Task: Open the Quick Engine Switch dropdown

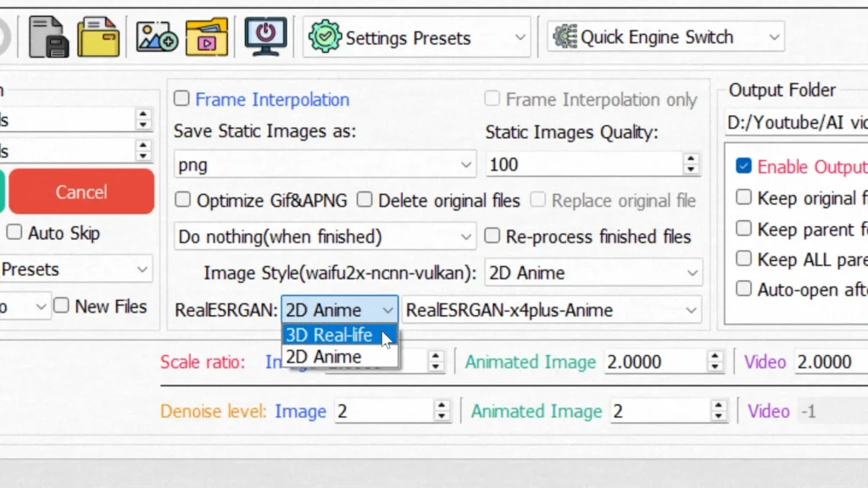Action: [x=665, y=37]
